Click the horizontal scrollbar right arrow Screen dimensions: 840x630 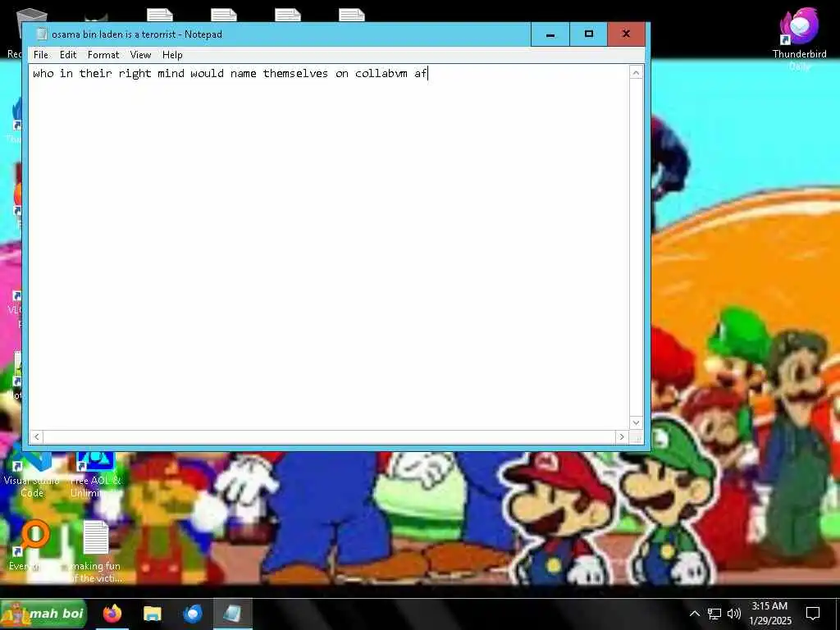[x=622, y=436]
